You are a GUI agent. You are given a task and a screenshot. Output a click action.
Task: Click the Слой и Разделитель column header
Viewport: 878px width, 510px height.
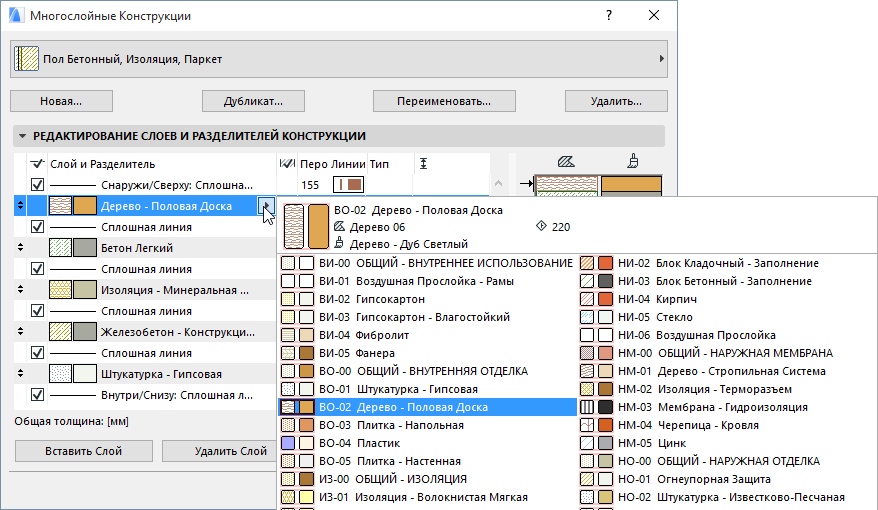(x=102, y=164)
